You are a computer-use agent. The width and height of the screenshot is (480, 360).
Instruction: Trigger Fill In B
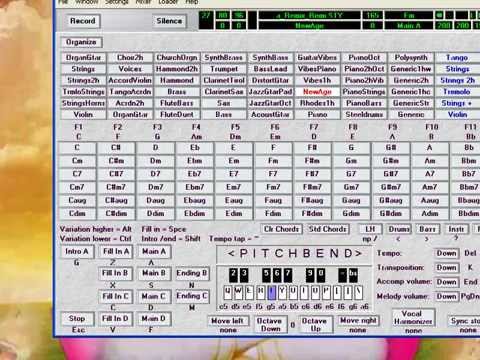115,273
